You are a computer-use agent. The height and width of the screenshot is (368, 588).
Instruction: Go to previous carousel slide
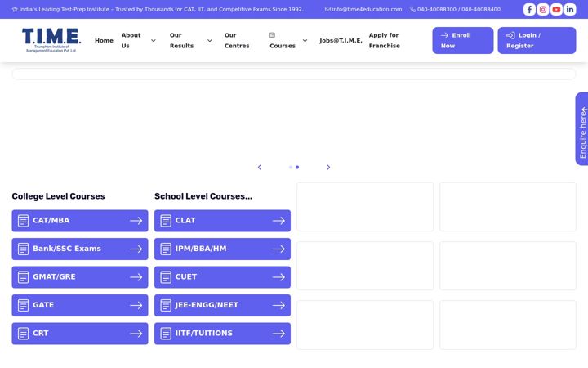tap(260, 167)
